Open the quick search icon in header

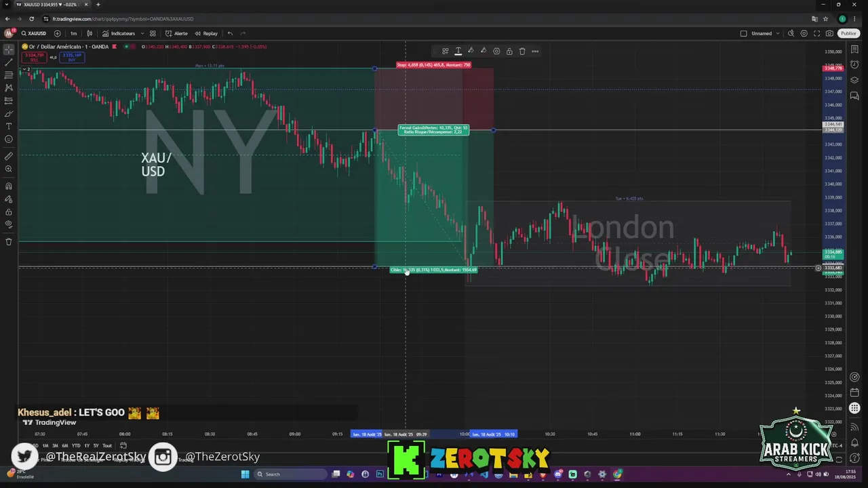[791, 33]
